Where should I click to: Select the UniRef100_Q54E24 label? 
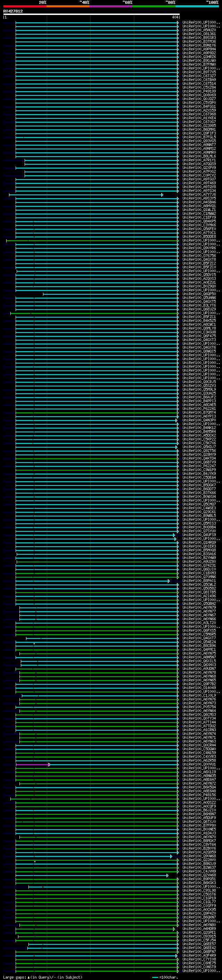click(199, 642)
